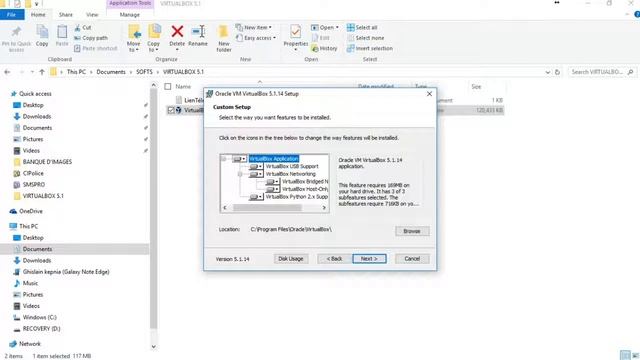
Task: Click the feature tree scroll right arrow
Action: (x=324, y=208)
